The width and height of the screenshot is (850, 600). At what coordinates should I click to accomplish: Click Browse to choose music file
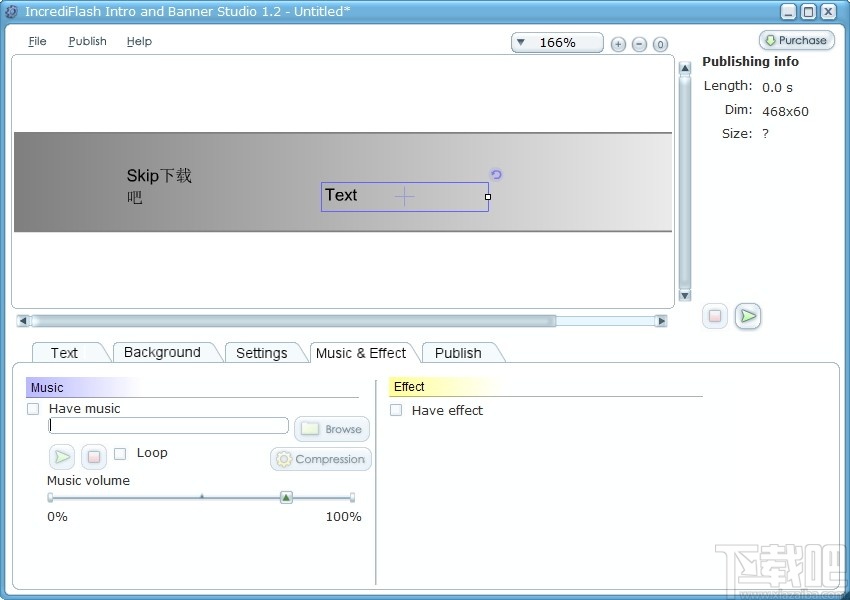(332, 429)
